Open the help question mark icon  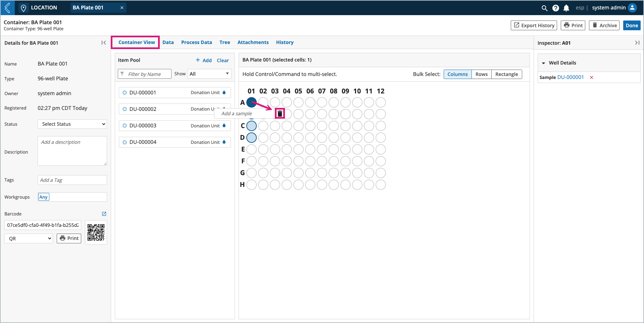click(x=556, y=8)
